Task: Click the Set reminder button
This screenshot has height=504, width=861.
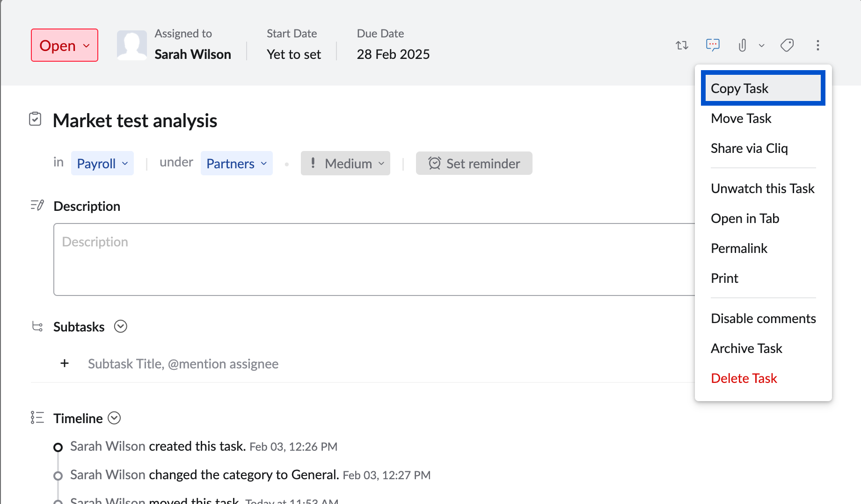Action: pos(474,164)
